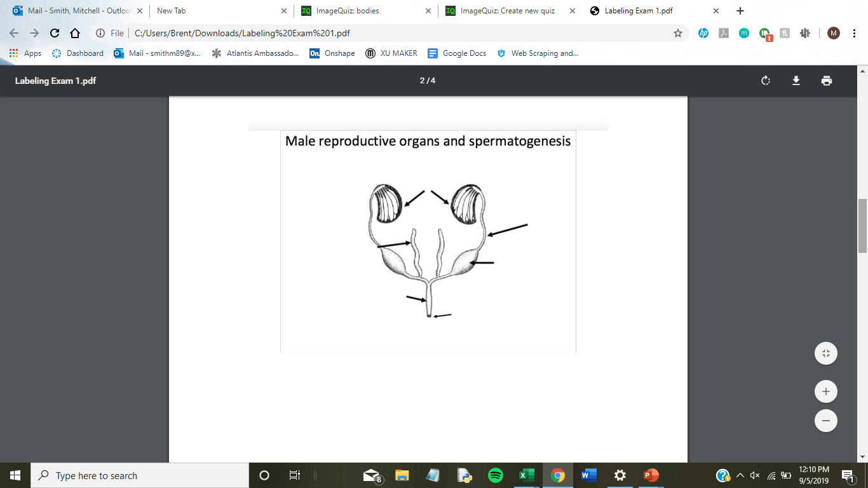This screenshot has height=488, width=868.
Task: Click the Type here to search box
Action: click(140, 475)
